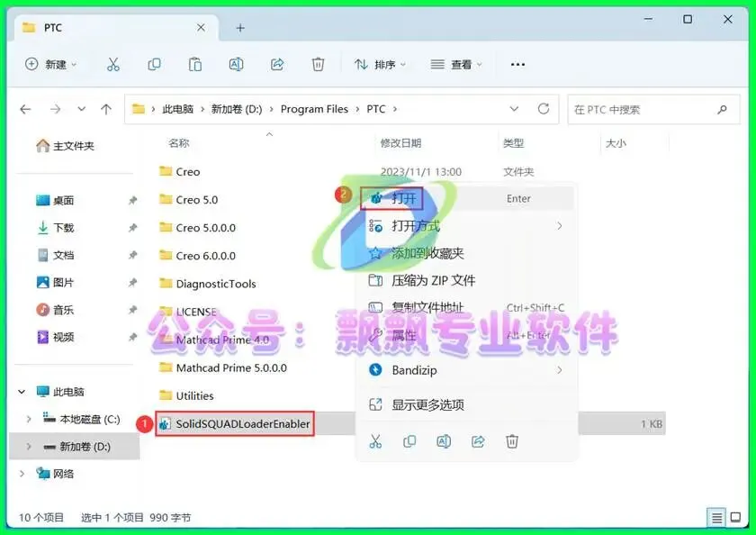Click Share icon in context menu bottom row
The image size is (756, 535).
click(478, 441)
